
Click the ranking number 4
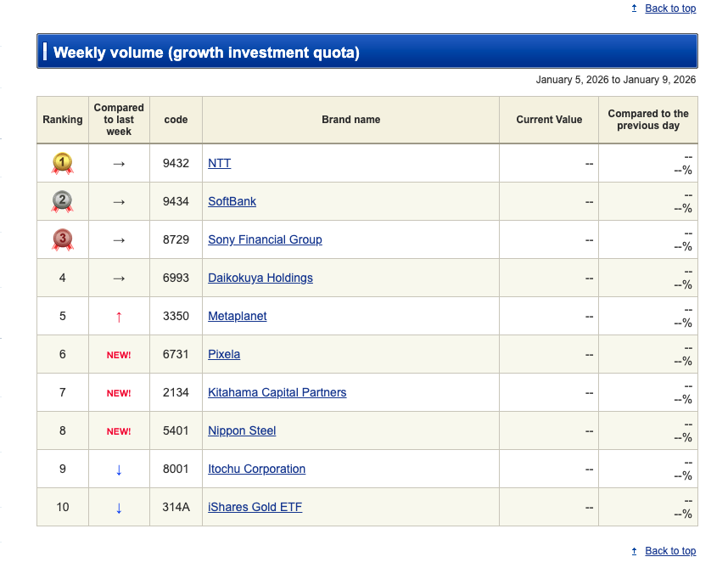click(62, 278)
